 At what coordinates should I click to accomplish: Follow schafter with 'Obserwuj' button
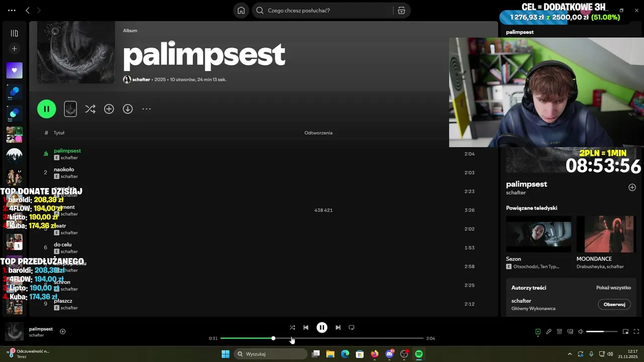tap(614, 304)
